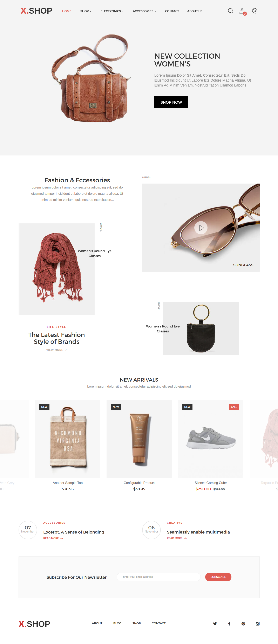Open the settings gear icon in header
This screenshot has width=278, height=644.
pyautogui.click(x=255, y=11)
